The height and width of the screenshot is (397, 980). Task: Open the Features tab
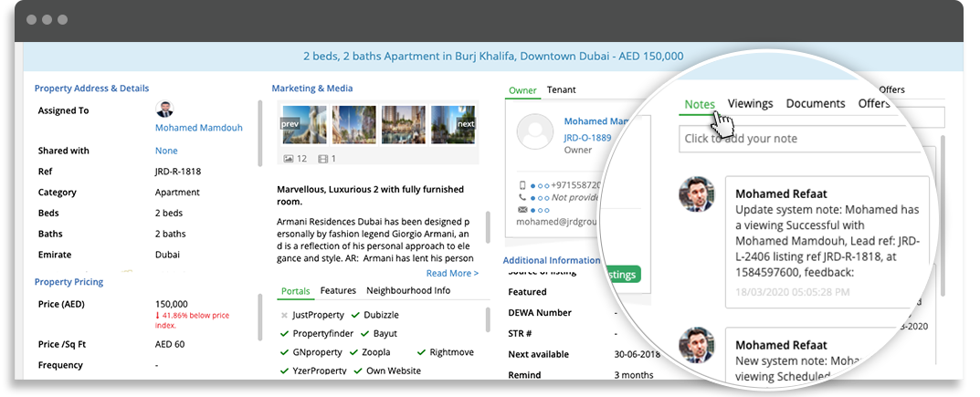pyautogui.click(x=338, y=290)
